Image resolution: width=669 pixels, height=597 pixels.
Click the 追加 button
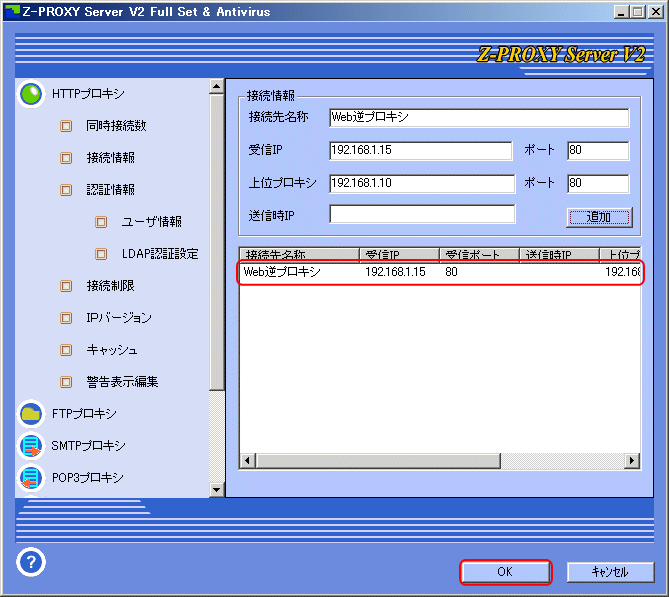tap(599, 217)
